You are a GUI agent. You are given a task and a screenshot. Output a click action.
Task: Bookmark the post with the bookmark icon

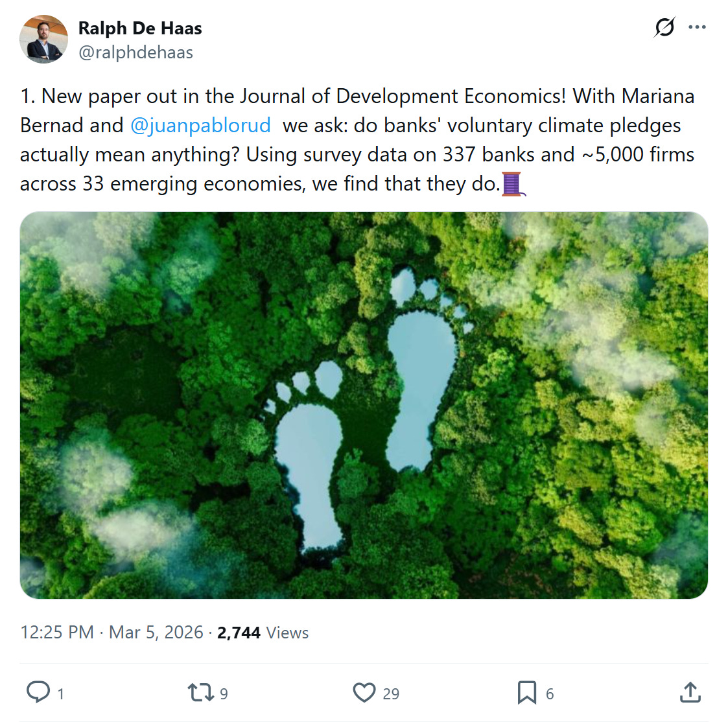click(526, 693)
